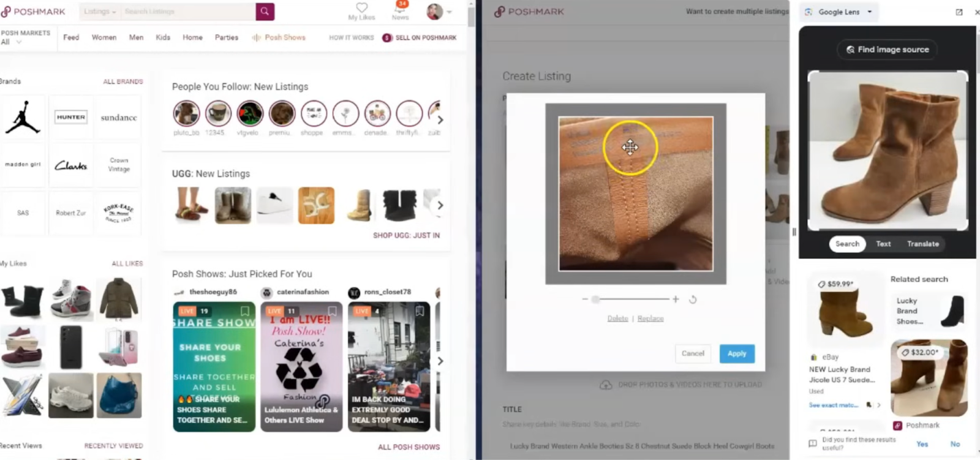Open the Women category
The width and height of the screenshot is (980, 460).
point(104,37)
